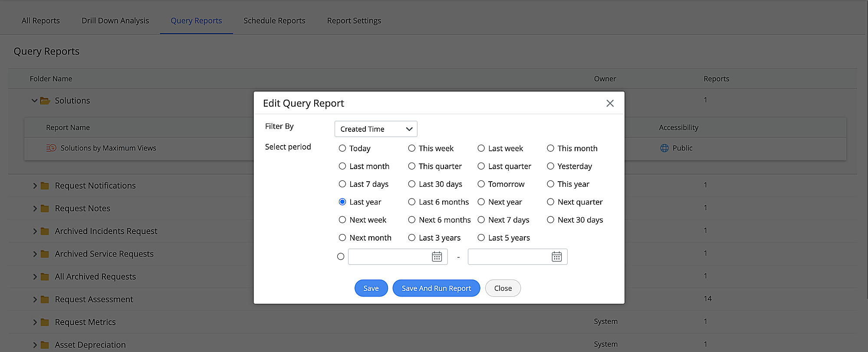Collapse the Solutions folder
Image resolution: width=868 pixels, height=352 pixels.
click(x=34, y=101)
